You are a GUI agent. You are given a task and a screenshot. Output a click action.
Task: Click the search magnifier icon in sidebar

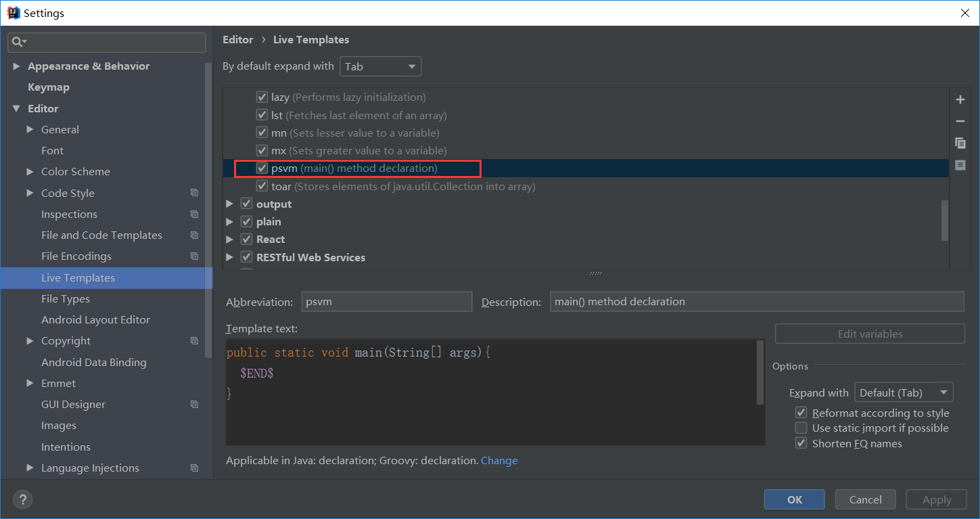click(18, 42)
